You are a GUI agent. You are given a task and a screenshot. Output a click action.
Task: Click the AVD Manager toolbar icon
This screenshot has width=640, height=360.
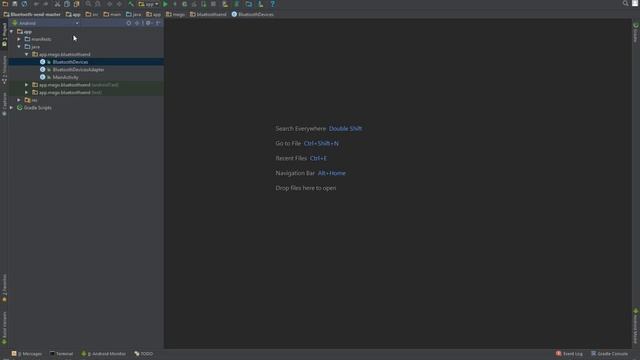click(x=225, y=4)
